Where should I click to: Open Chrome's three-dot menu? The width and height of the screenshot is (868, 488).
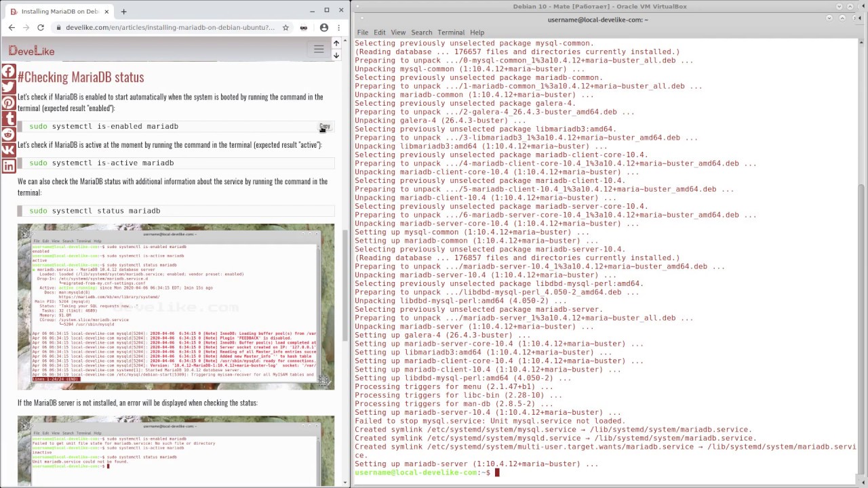pos(339,28)
